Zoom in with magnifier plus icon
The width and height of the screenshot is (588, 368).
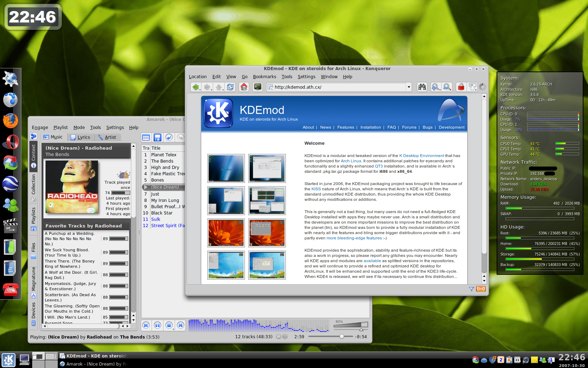point(435,87)
